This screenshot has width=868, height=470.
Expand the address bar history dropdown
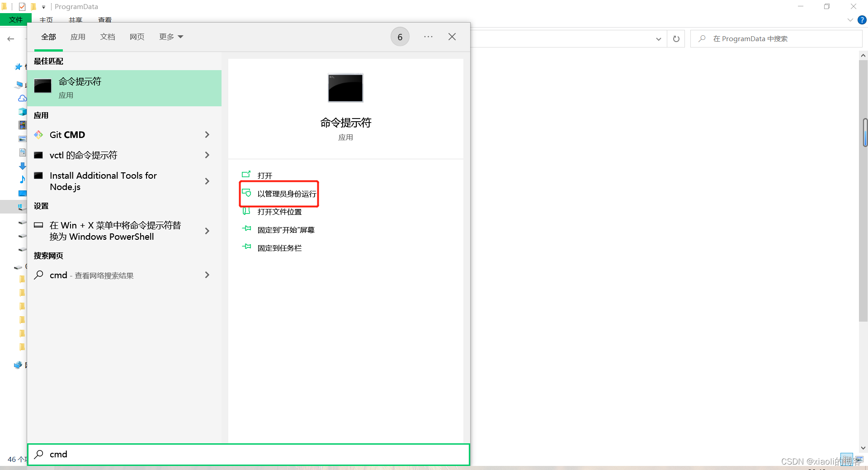click(x=658, y=39)
